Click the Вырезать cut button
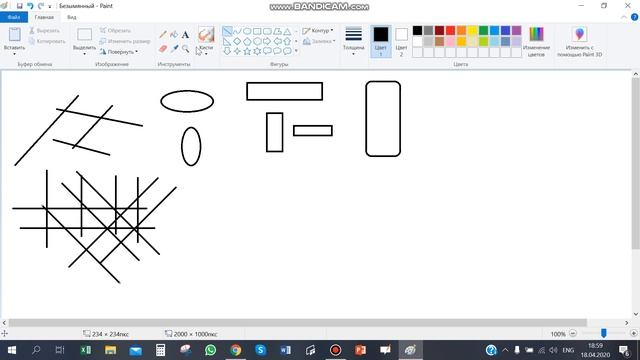Screen dimensions: 640x360 click(x=44, y=31)
